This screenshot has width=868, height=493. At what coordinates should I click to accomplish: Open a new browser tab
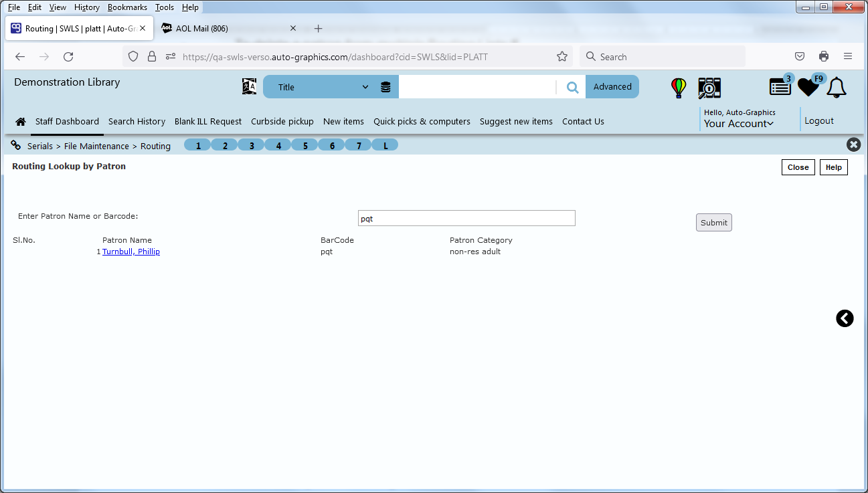pos(319,29)
